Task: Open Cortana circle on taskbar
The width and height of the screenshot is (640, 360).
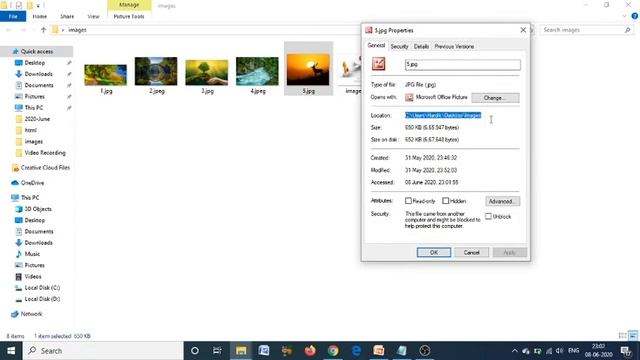Action: click(195, 351)
